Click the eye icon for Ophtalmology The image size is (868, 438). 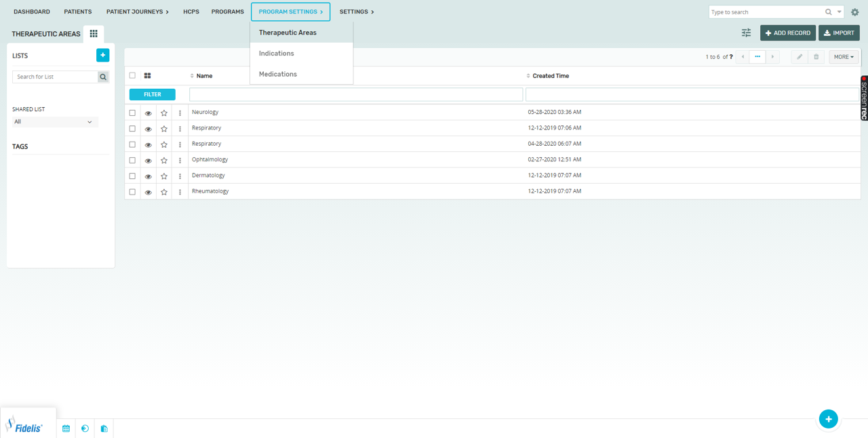coord(148,161)
